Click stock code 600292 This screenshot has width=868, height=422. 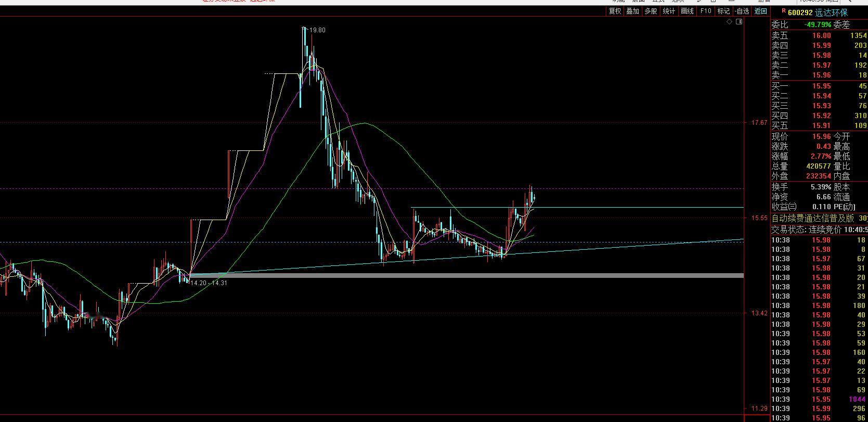click(x=800, y=12)
